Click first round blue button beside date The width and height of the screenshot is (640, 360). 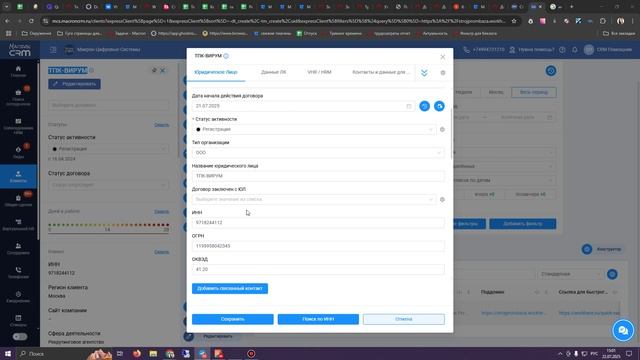(424, 106)
